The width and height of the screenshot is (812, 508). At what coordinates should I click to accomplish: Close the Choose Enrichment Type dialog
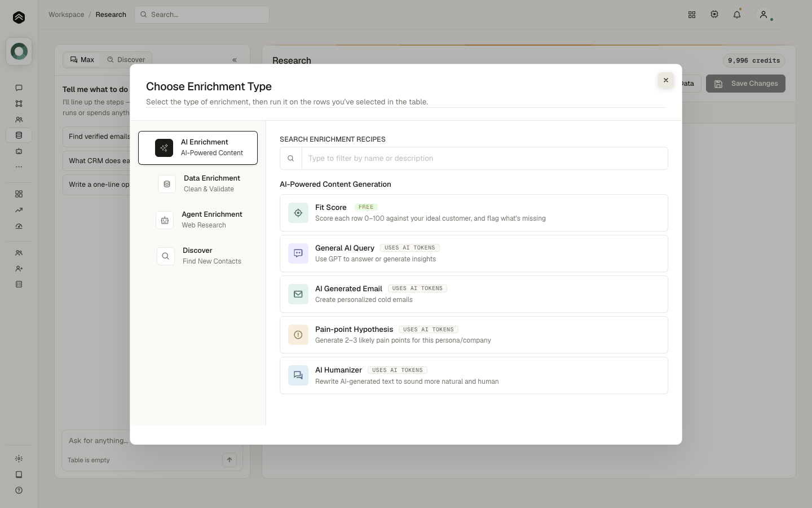(x=665, y=80)
